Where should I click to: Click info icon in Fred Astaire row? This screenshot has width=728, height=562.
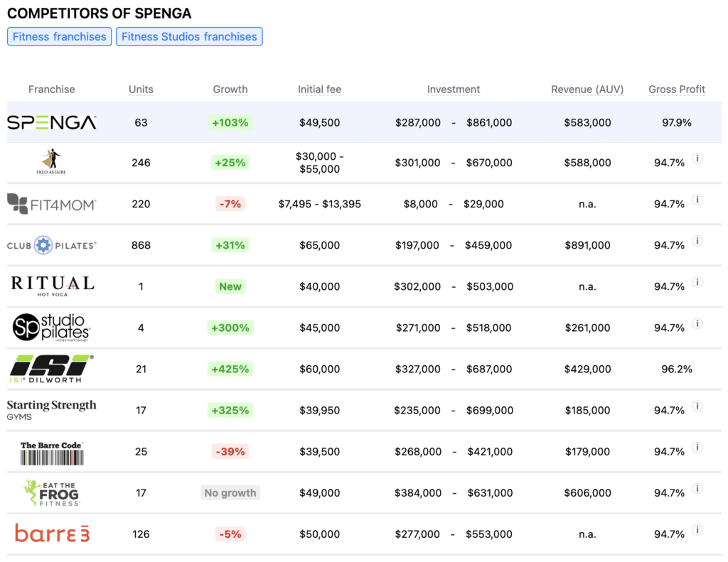(x=697, y=158)
